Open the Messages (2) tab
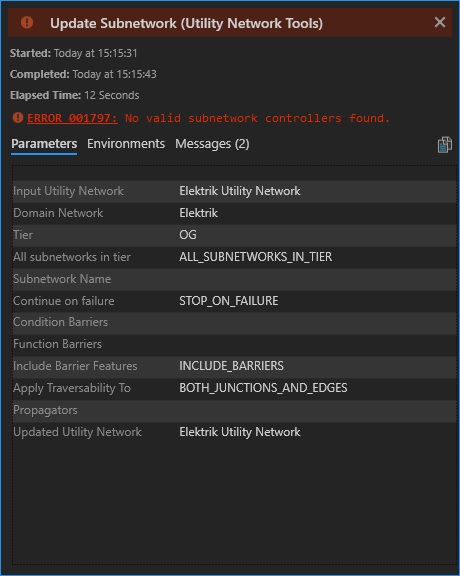This screenshot has height=576, width=460. [x=212, y=144]
